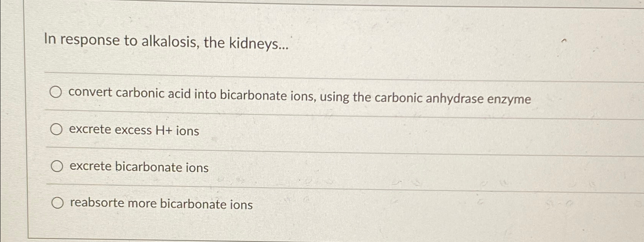Click the caret symbol near the top right
The width and height of the screenshot is (644, 242).
pyautogui.click(x=564, y=40)
